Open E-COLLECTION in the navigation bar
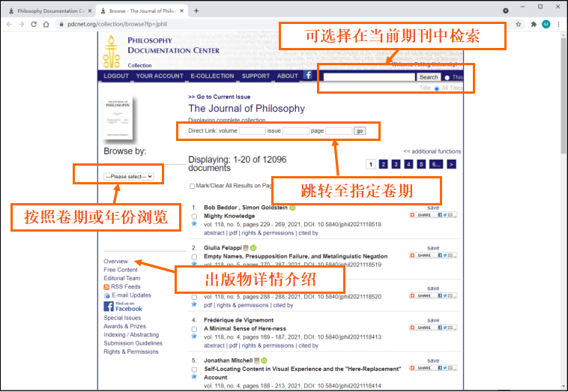Viewport: 568px width, 392px height. click(x=212, y=76)
